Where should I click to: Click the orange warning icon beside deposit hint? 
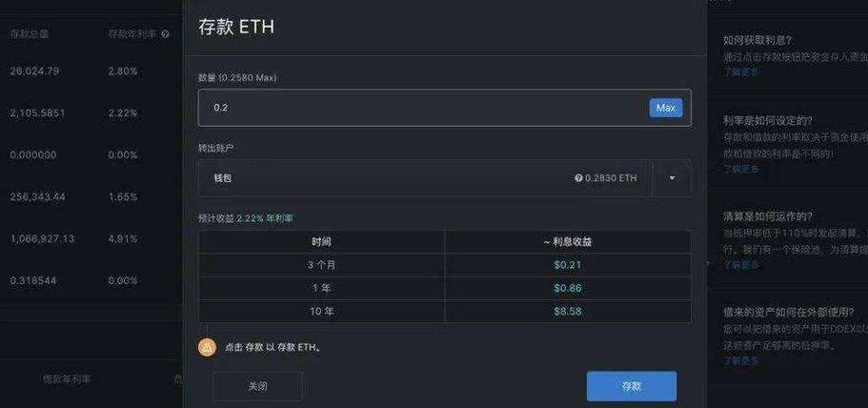click(207, 347)
